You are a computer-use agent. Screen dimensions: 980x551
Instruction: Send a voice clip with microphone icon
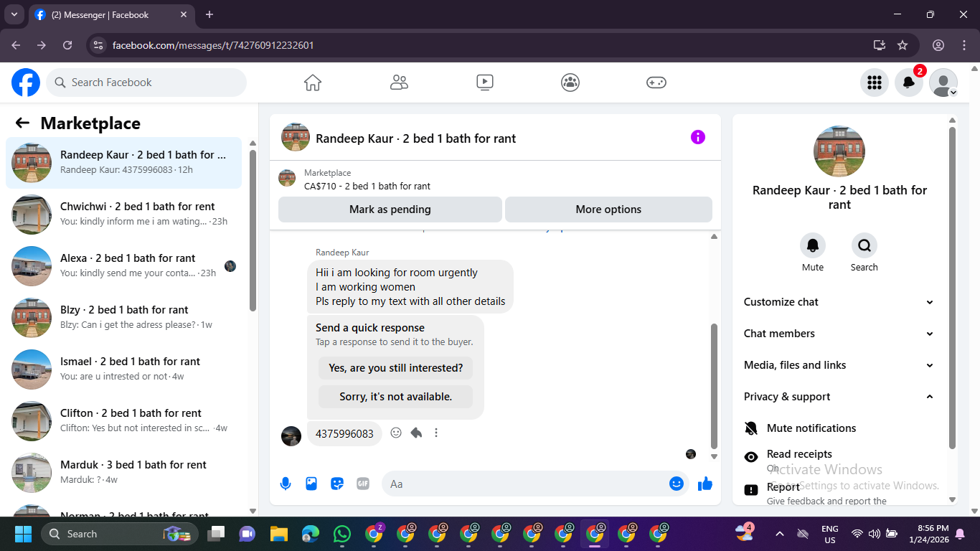tap(286, 484)
